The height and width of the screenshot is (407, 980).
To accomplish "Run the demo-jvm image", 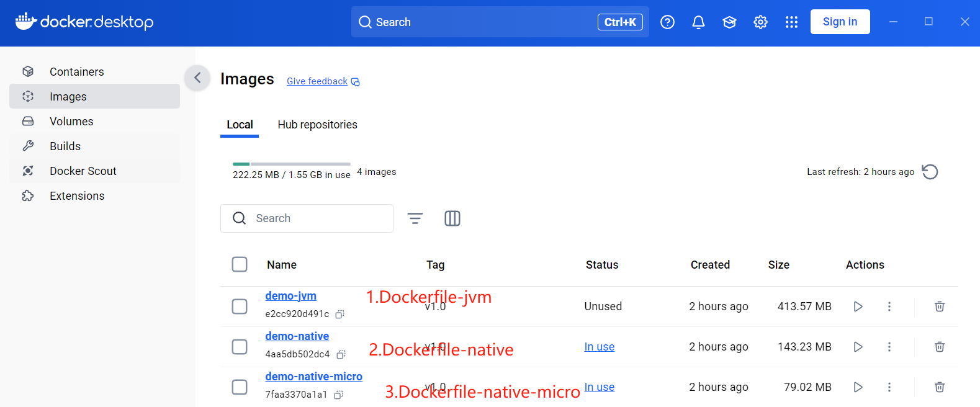I will 858,306.
